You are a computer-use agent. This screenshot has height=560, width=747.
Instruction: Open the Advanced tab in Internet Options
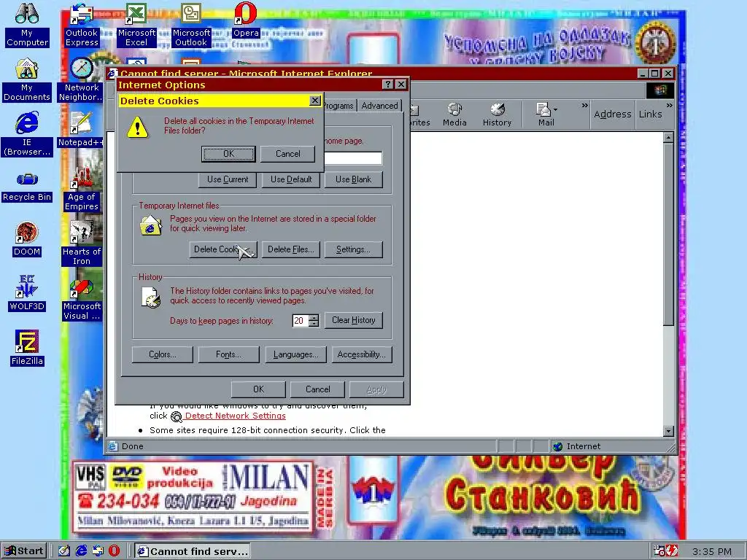[x=379, y=105]
